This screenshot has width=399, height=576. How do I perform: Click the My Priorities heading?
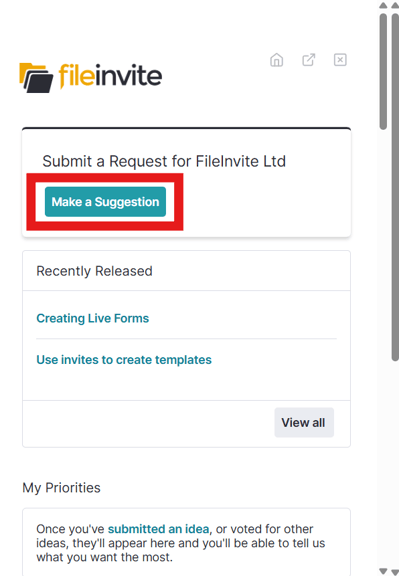61,488
